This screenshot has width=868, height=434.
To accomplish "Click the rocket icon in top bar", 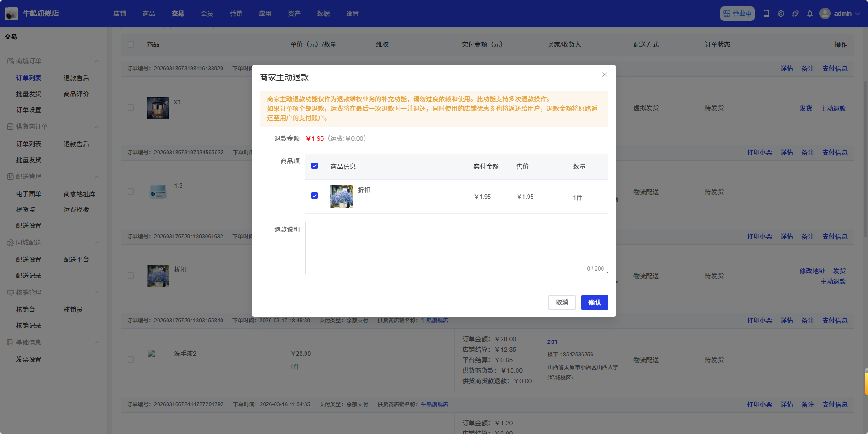I will pyautogui.click(x=795, y=14).
